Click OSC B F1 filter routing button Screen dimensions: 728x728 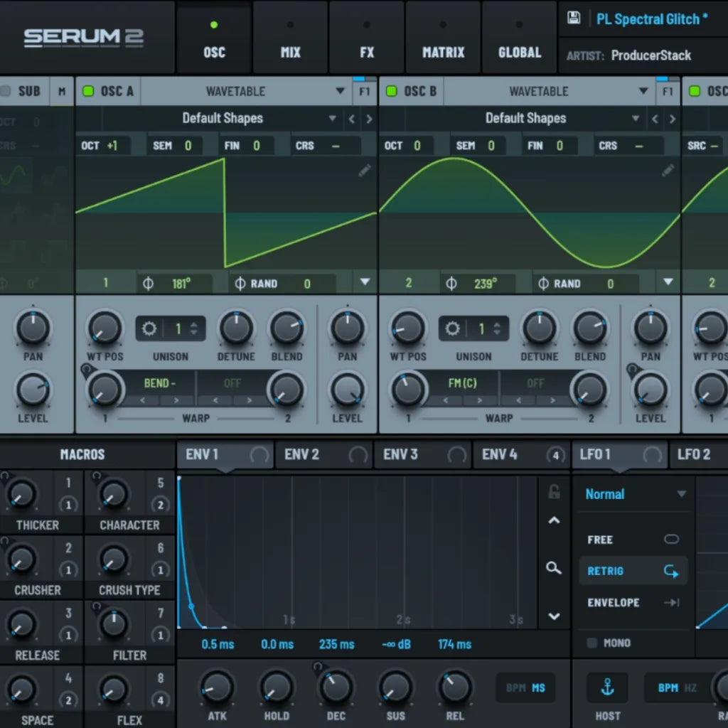coord(668,92)
